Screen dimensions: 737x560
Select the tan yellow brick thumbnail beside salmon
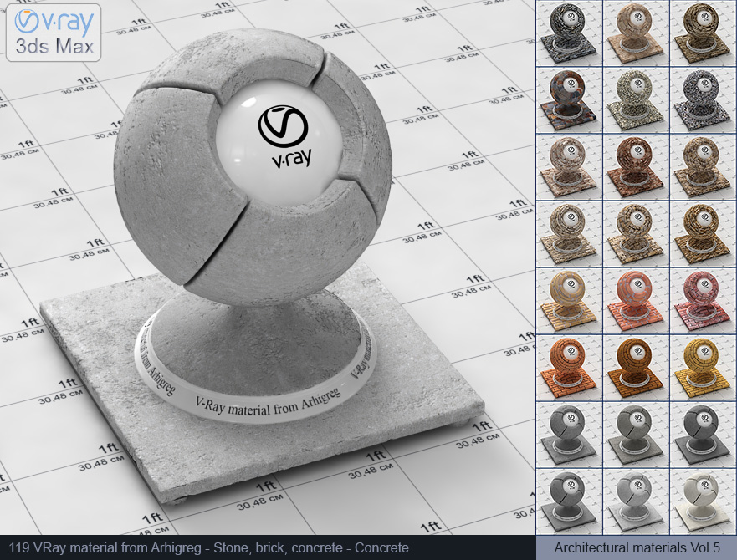coord(569,301)
